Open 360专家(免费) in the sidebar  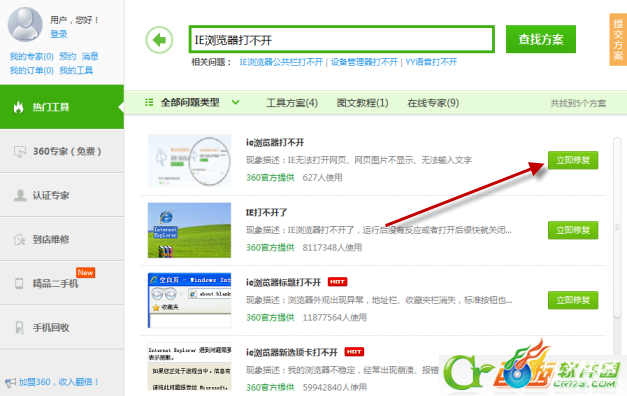point(62,151)
